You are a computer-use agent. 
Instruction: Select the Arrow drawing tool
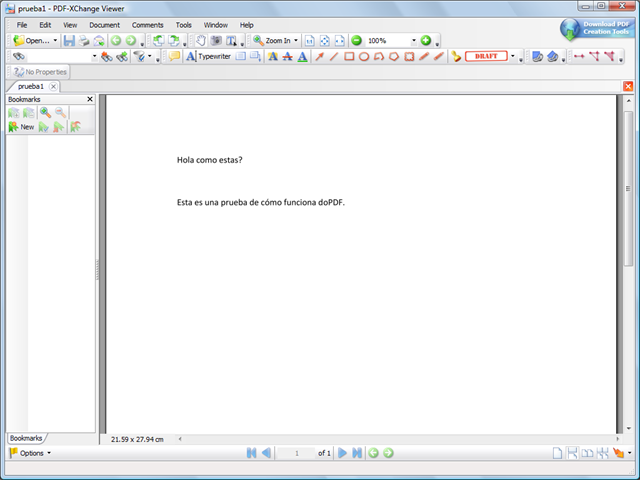tap(319, 56)
